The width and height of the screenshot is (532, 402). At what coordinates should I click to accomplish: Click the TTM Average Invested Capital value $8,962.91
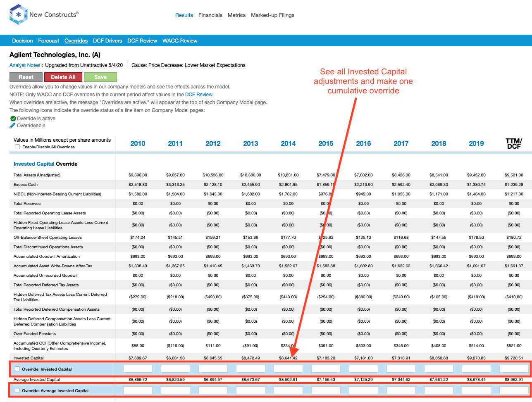[514, 379]
